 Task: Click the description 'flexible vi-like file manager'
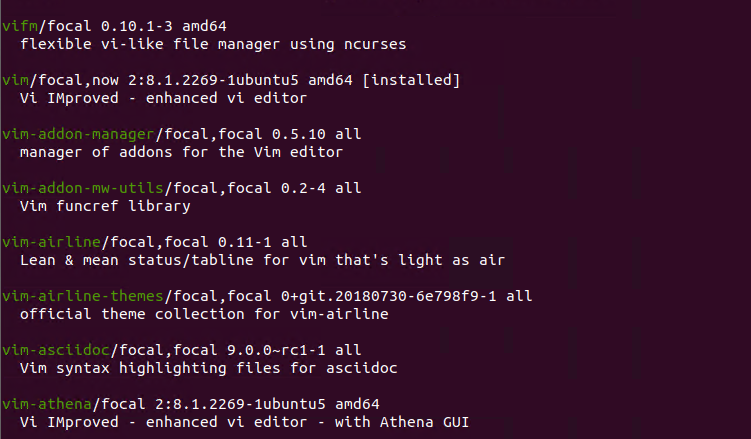[x=150, y=44]
